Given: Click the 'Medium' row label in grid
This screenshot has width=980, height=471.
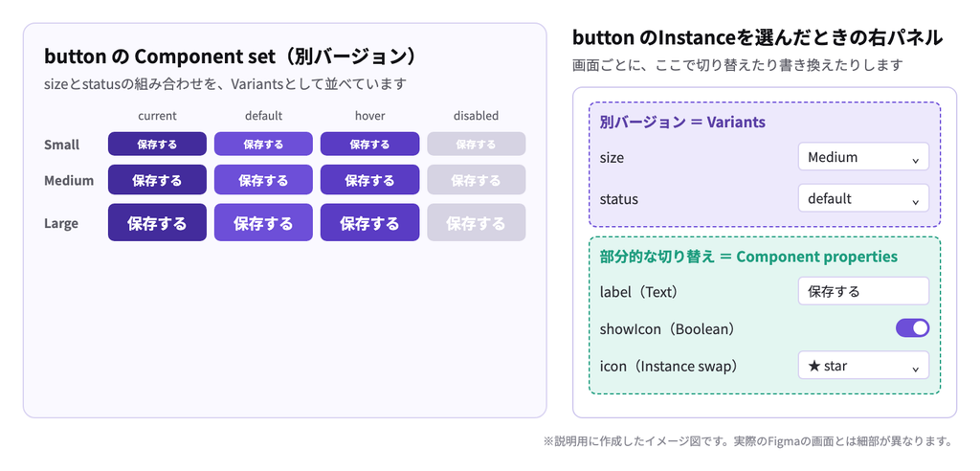Looking at the screenshot, I should pos(69,181).
